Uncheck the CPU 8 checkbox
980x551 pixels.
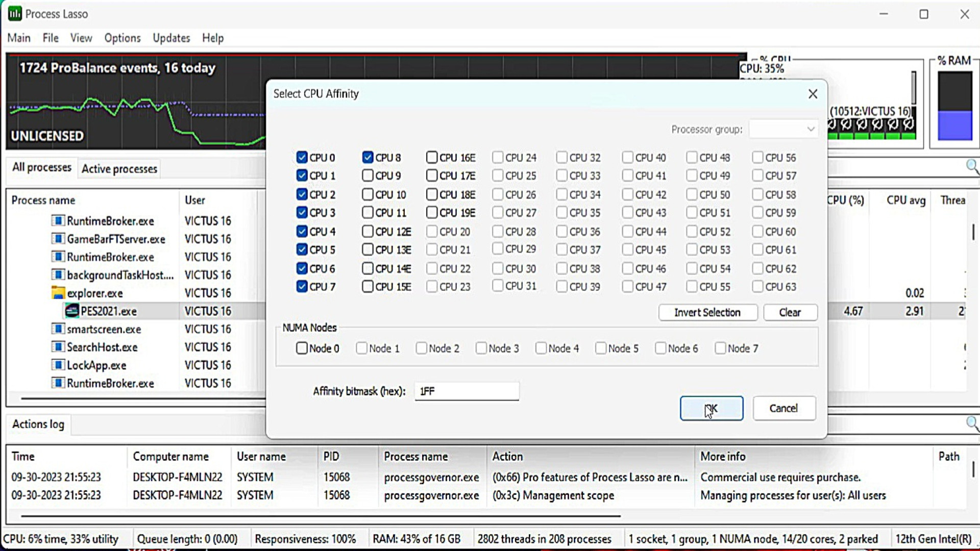click(367, 157)
